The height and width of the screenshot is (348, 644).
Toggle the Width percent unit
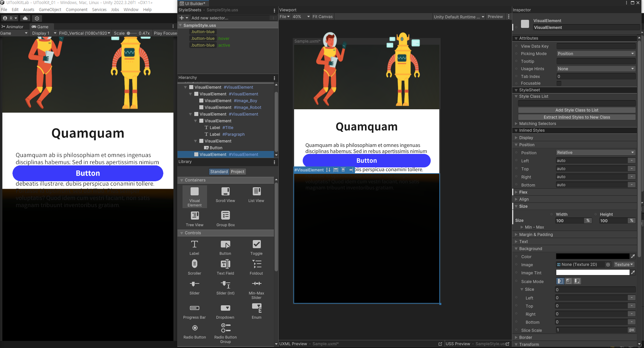pyautogui.click(x=588, y=221)
